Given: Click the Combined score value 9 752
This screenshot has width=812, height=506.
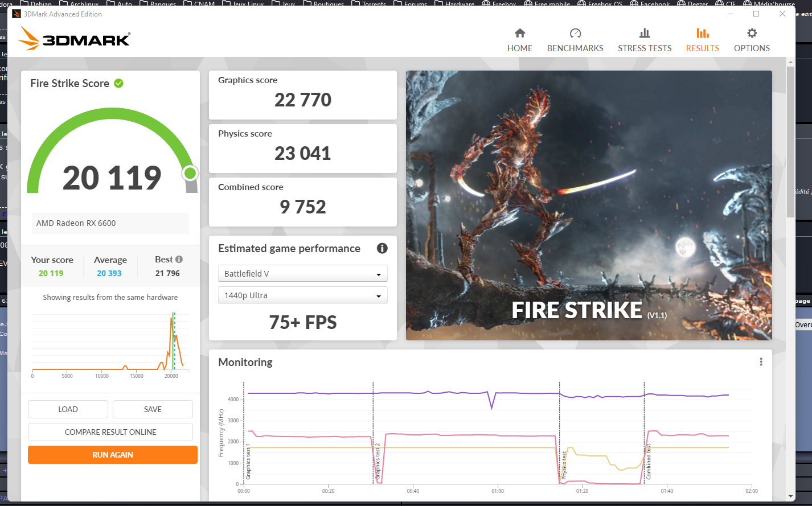Looking at the screenshot, I should click(303, 207).
